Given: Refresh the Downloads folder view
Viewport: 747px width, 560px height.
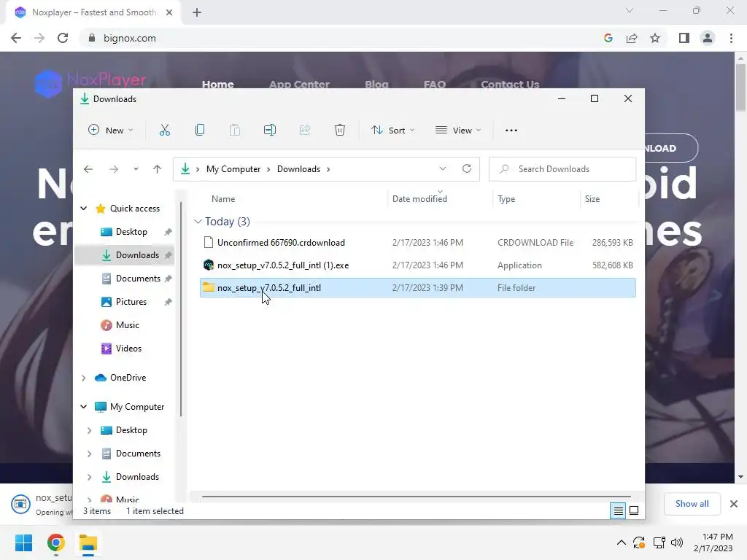Looking at the screenshot, I should [x=467, y=168].
